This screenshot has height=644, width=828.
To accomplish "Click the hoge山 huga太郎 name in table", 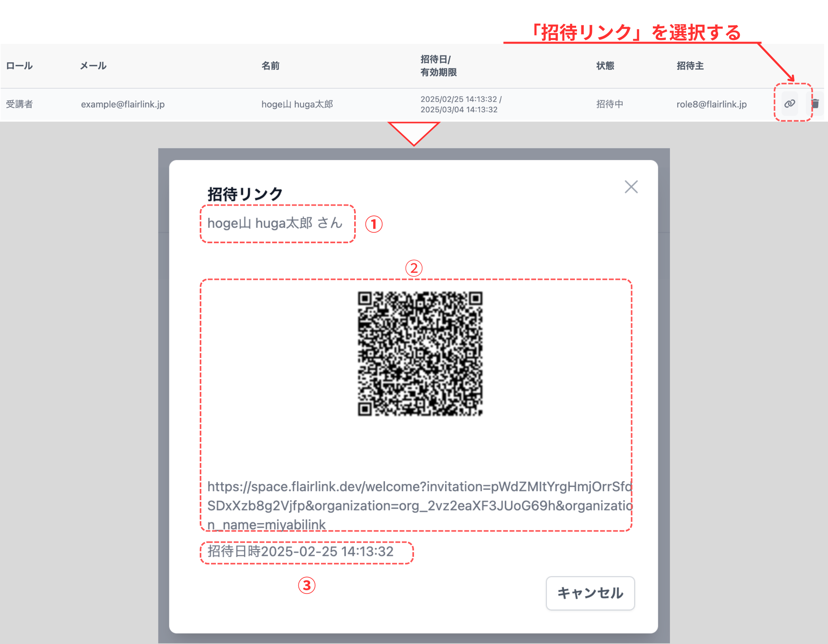I will click(297, 104).
